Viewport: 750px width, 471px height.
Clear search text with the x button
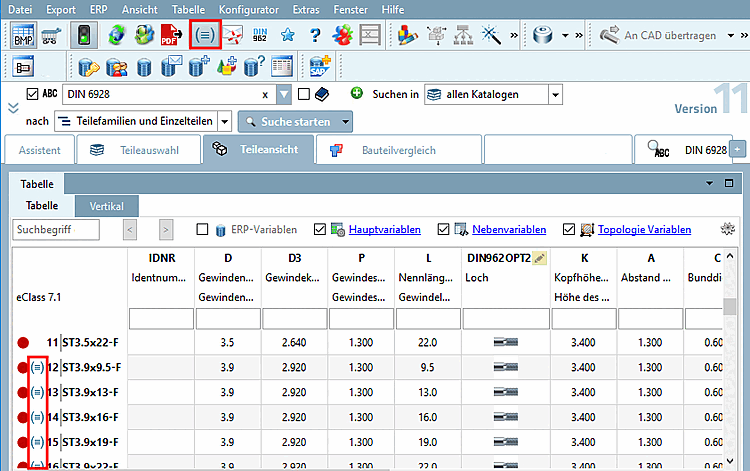tap(265, 95)
